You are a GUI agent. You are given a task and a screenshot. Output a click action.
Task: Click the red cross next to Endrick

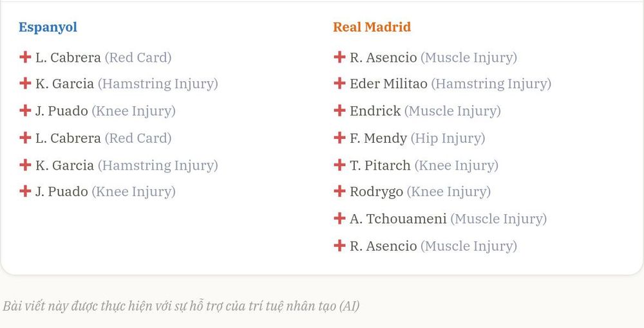(339, 110)
